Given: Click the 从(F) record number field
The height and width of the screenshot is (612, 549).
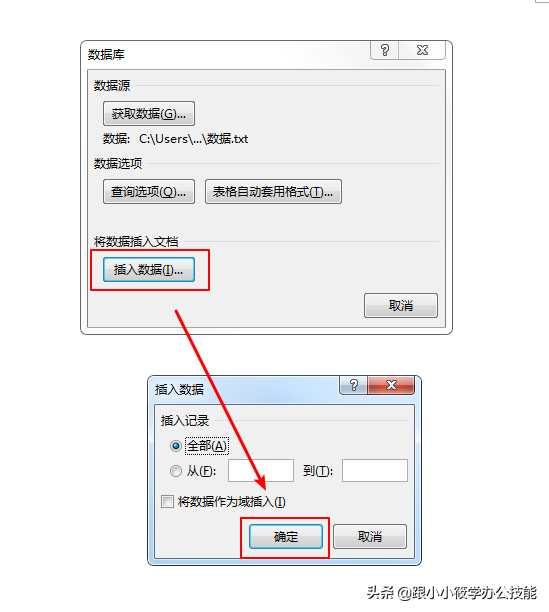Looking at the screenshot, I should click(261, 471).
